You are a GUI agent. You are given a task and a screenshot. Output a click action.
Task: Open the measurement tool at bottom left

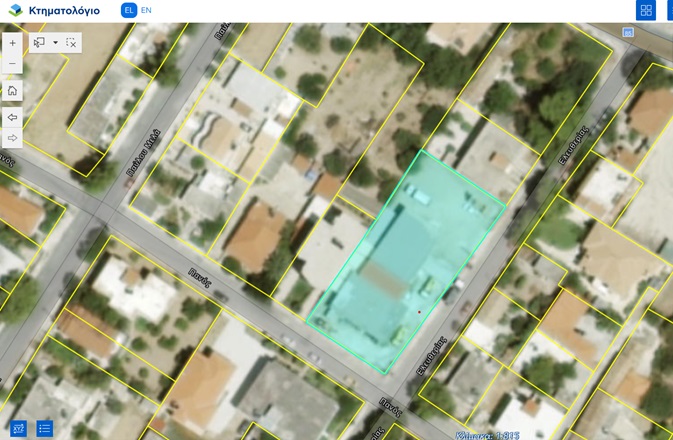[19, 428]
